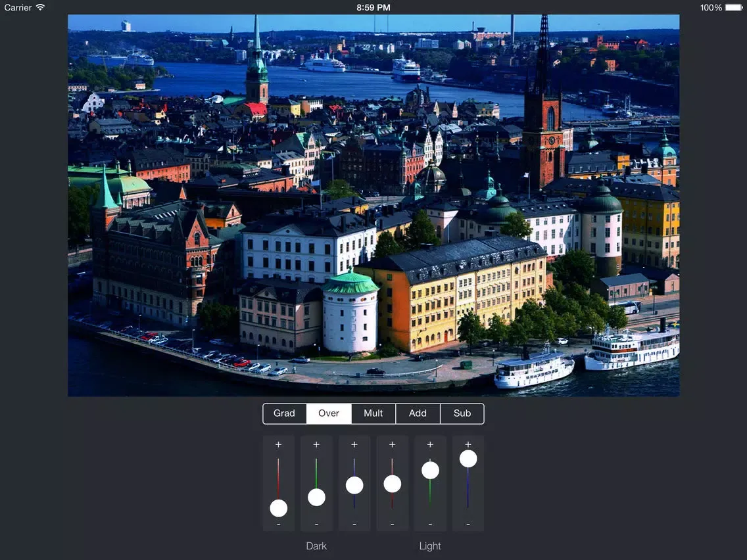Tap the minus sign under Dark red slider
This screenshot has height=560, width=747.
coord(279,525)
